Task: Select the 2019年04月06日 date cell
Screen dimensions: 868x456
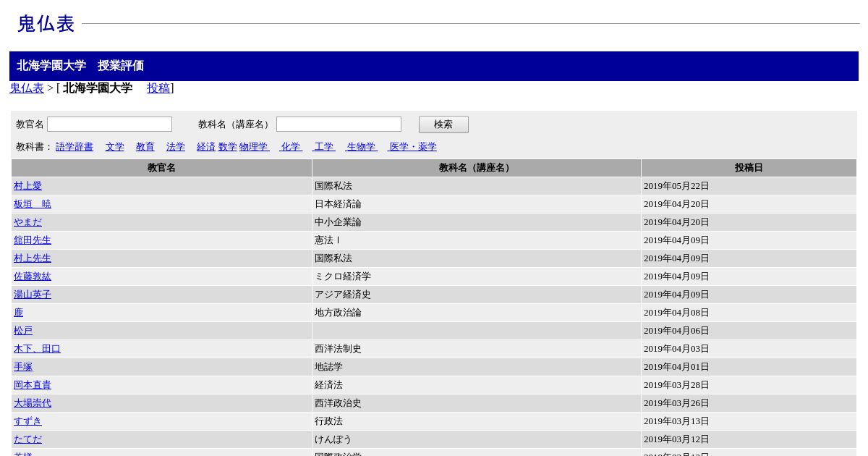Action: [749, 331]
